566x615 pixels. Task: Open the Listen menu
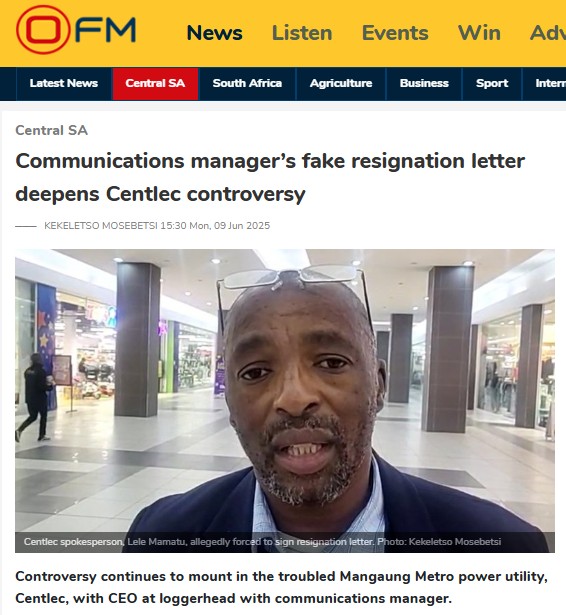302,33
